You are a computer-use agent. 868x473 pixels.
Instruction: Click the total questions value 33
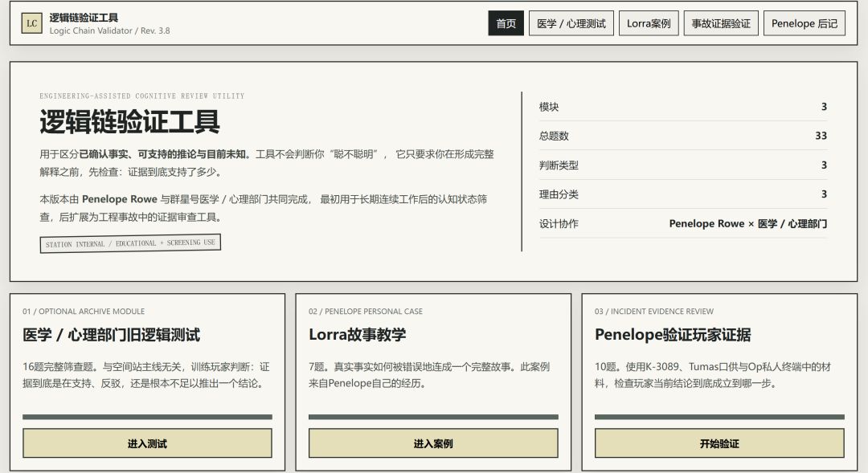tap(821, 136)
